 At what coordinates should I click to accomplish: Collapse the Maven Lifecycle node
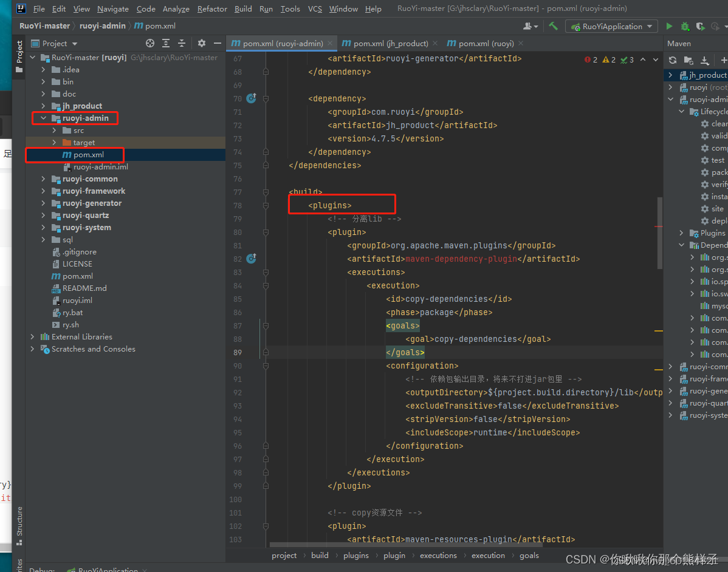pyautogui.click(x=681, y=111)
